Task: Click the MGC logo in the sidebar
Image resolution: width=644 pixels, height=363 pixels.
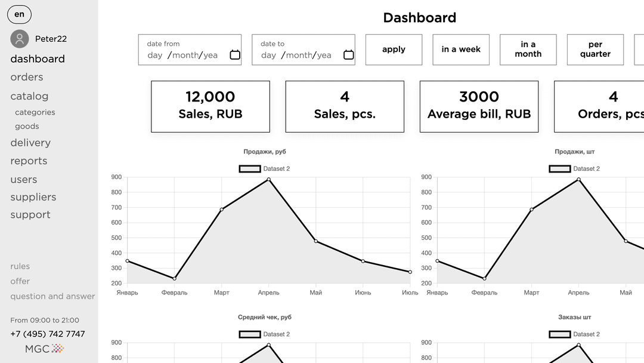Action: click(x=45, y=349)
